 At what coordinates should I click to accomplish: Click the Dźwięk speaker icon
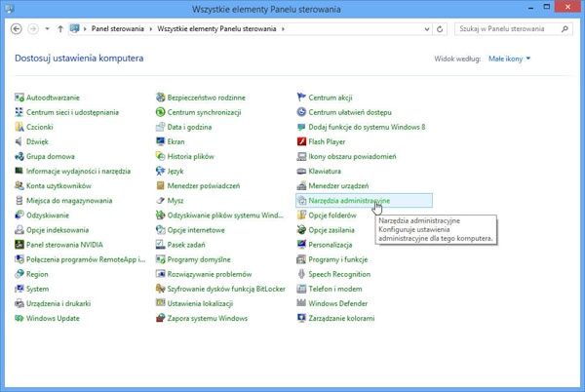tap(19, 141)
